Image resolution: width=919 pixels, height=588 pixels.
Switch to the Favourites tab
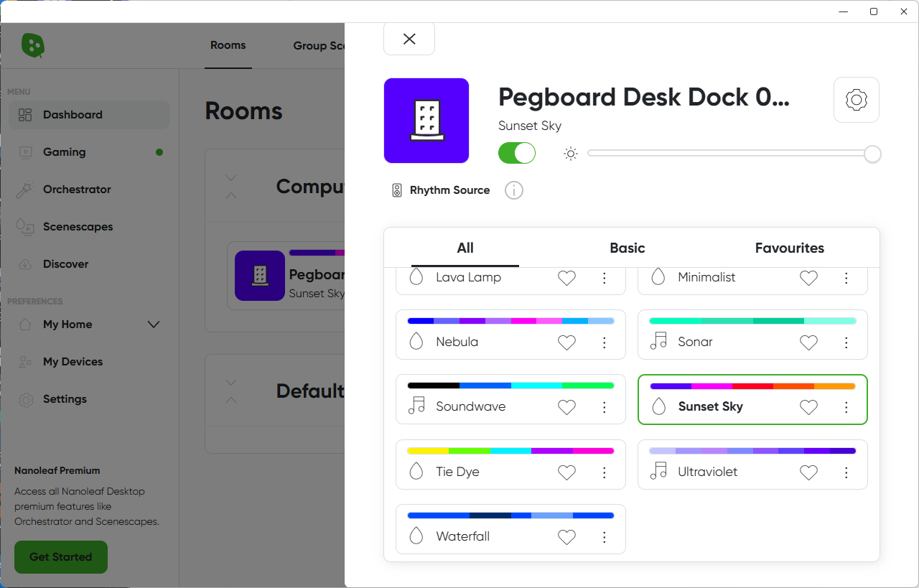click(789, 248)
